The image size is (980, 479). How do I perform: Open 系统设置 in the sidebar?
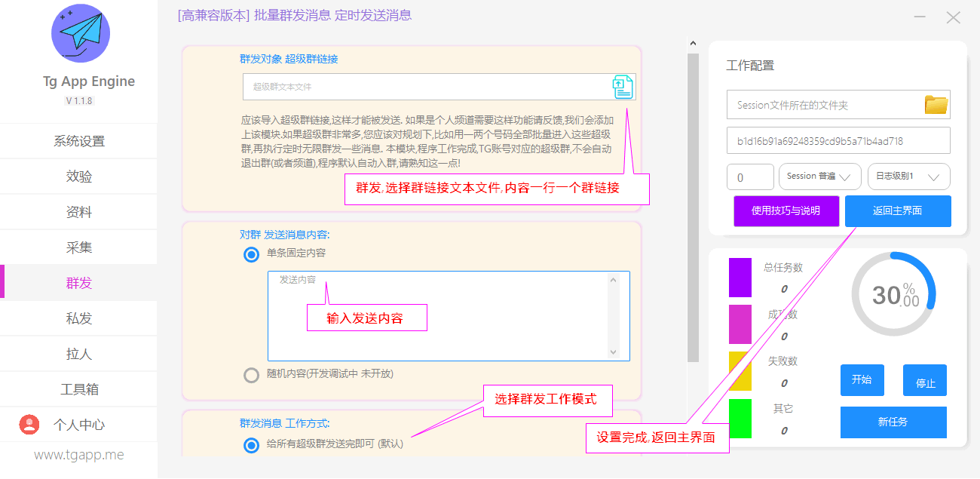click(79, 141)
